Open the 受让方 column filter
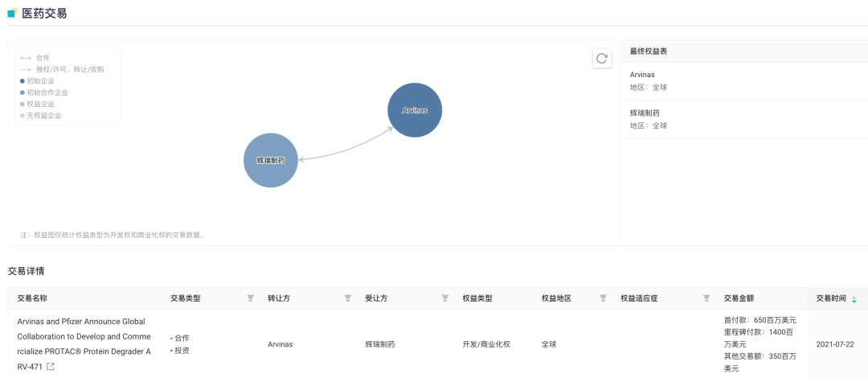868x378 pixels. point(444,298)
